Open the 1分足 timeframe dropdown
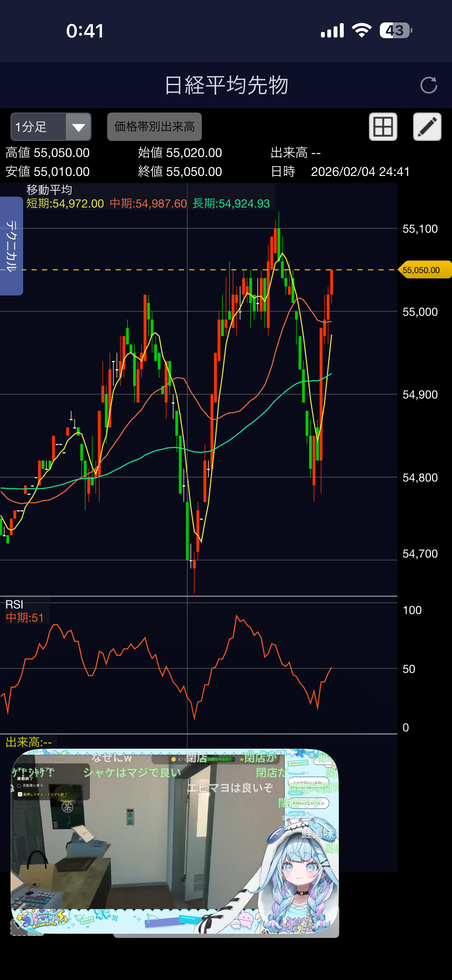 click(51, 127)
